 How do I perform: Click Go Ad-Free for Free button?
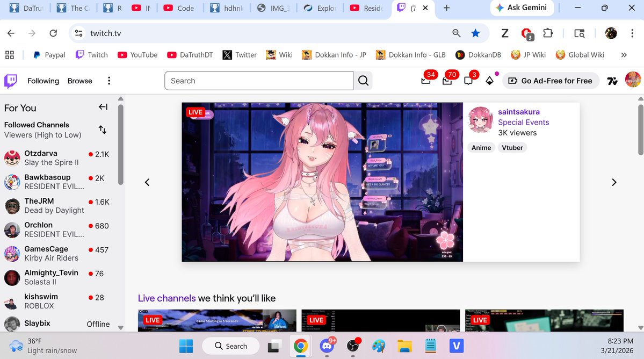pos(551,81)
